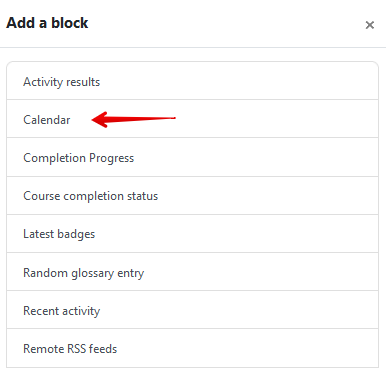Select the Activity results block
Viewport: 386px width, 368px height.
click(x=193, y=81)
